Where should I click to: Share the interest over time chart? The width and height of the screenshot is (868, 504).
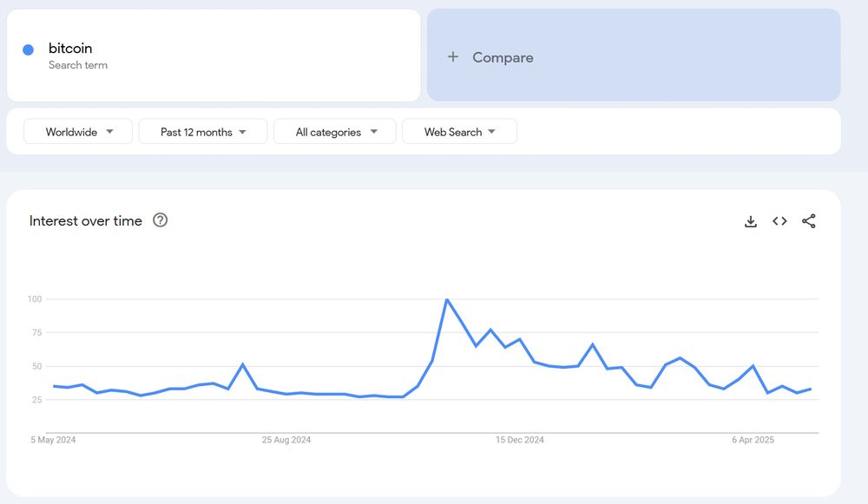point(808,221)
